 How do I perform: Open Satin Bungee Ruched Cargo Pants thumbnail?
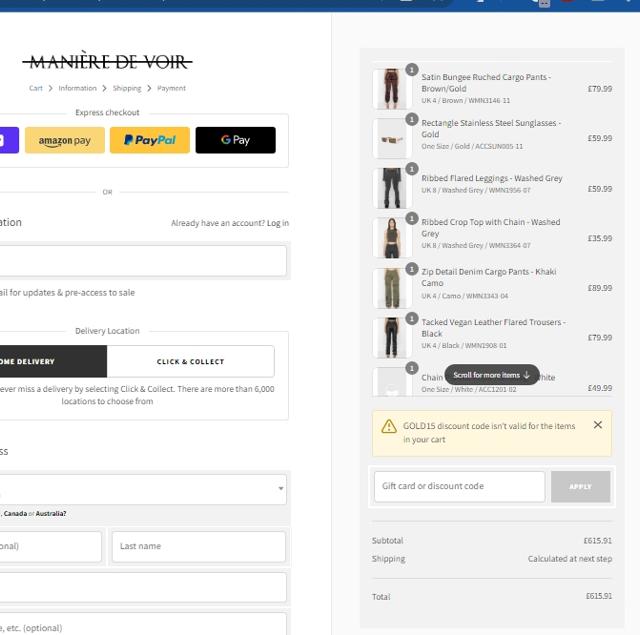click(391, 89)
